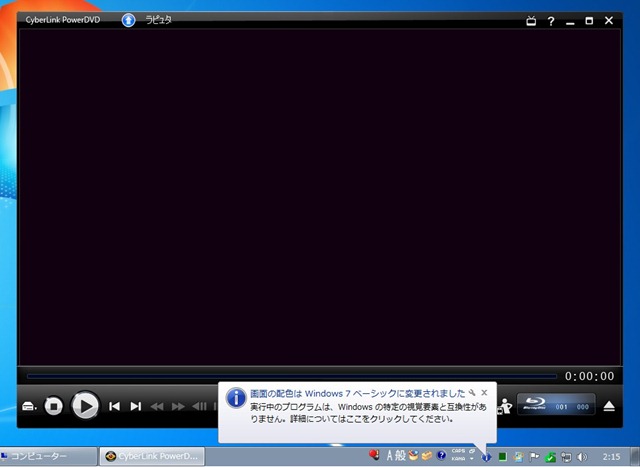This screenshot has width=640, height=467.
Task: Click the CyberLink PowerDVD title label
Action: coord(62,20)
